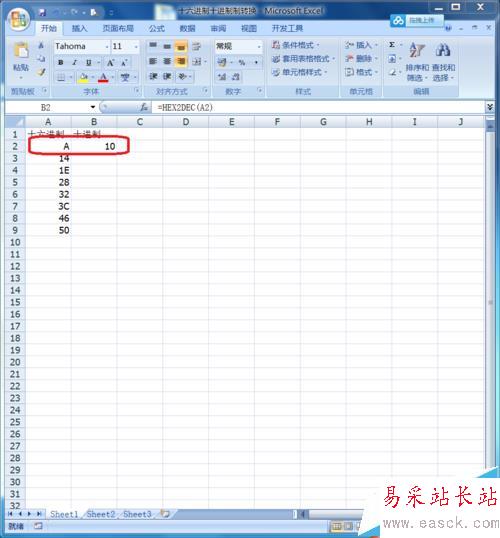Screen dimensions: 500x538
Task: Click the decrease decimal icon
Action: coord(236,77)
